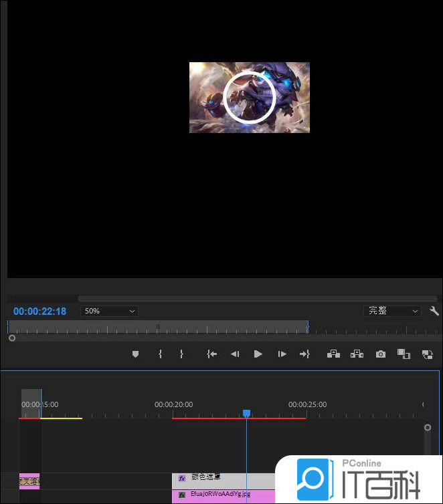The image size is (443, 504).
Task: Click 00:00:25:00 on the timeline ruler
Action: pos(308,404)
